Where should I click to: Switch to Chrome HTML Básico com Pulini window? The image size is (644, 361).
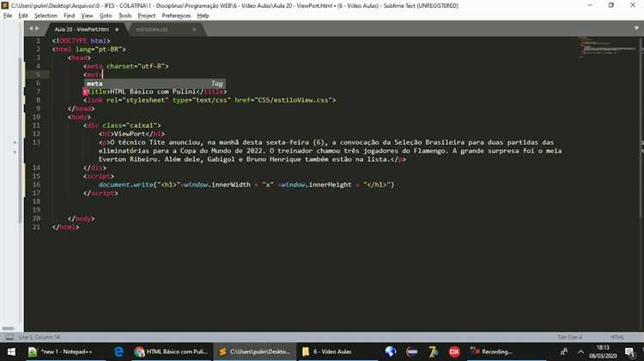[x=171, y=352]
